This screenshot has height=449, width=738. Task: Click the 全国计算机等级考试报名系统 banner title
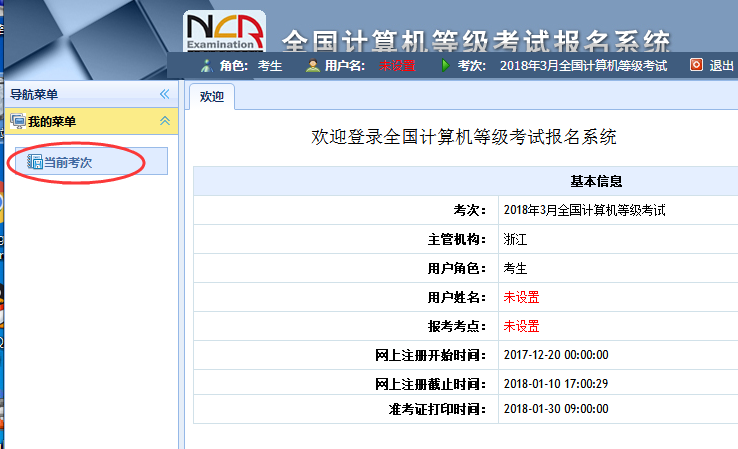(x=475, y=42)
